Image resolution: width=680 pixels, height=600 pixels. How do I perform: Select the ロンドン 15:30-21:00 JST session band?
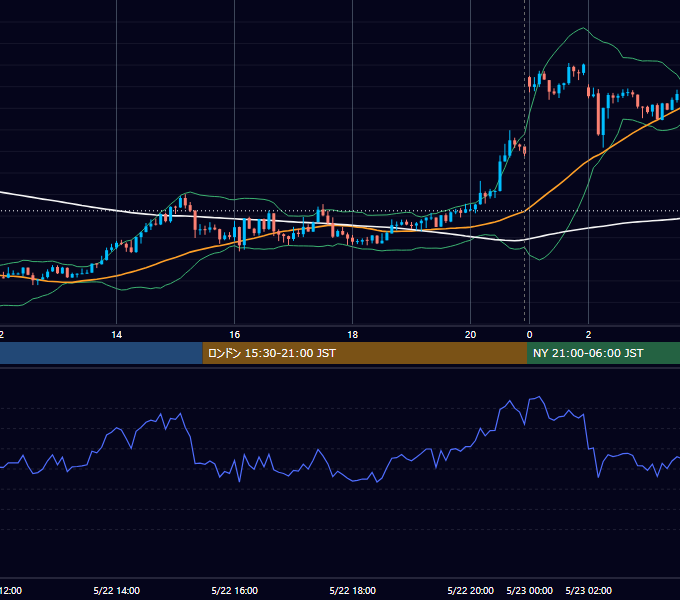[365, 353]
